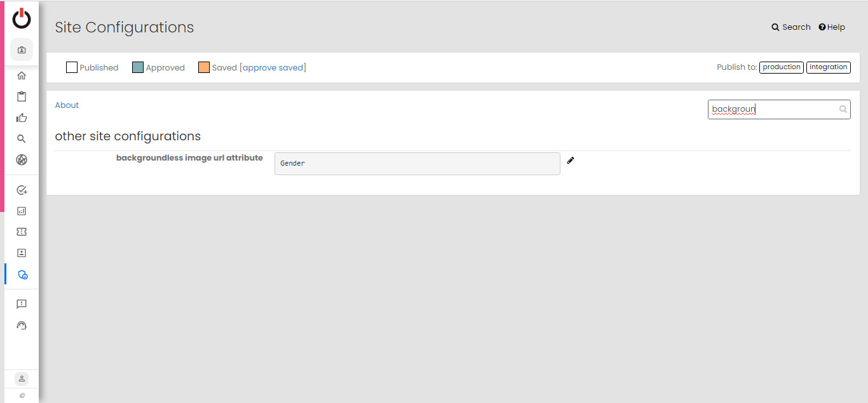Open the checkmark-plus icon in sidebar
The width and height of the screenshot is (868, 403).
coord(22,190)
